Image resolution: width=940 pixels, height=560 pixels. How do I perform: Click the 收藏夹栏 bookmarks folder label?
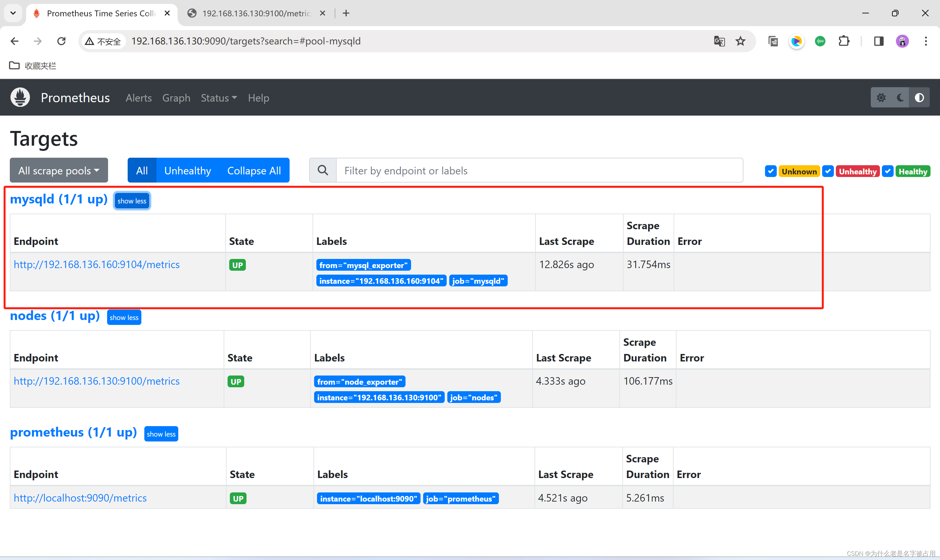point(40,66)
